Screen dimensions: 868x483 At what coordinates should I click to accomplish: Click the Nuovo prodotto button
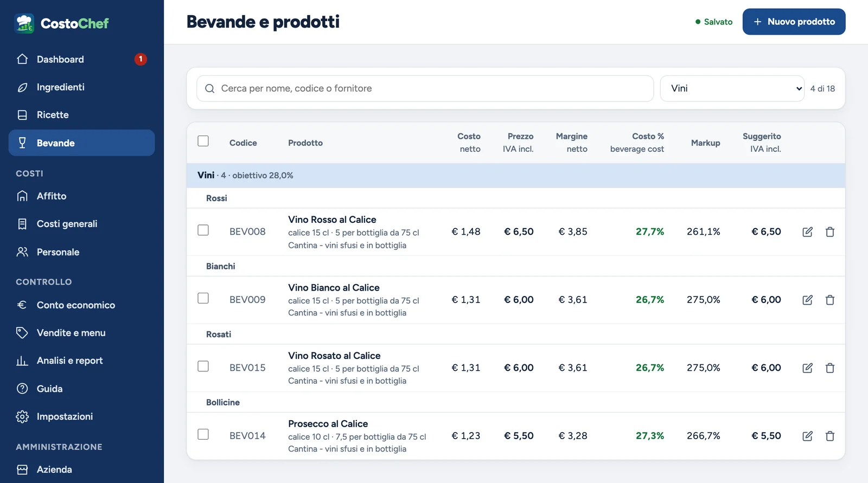794,22
